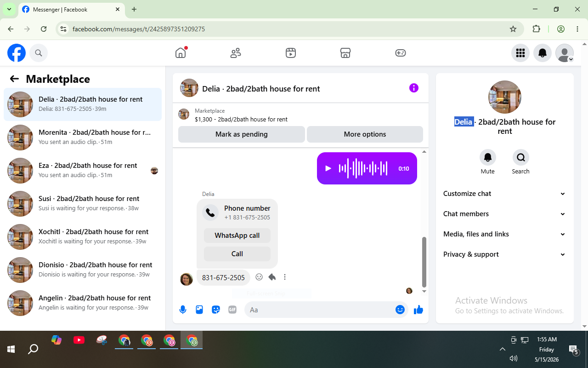Choose a GIF to send
The image size is (588, 368).
click(232, 310)
